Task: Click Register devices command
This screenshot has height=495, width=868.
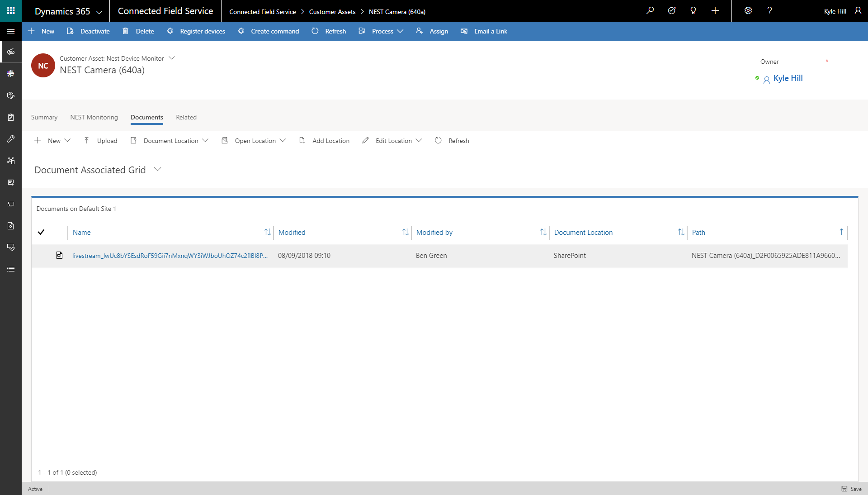Action: [x=196, y=31]
